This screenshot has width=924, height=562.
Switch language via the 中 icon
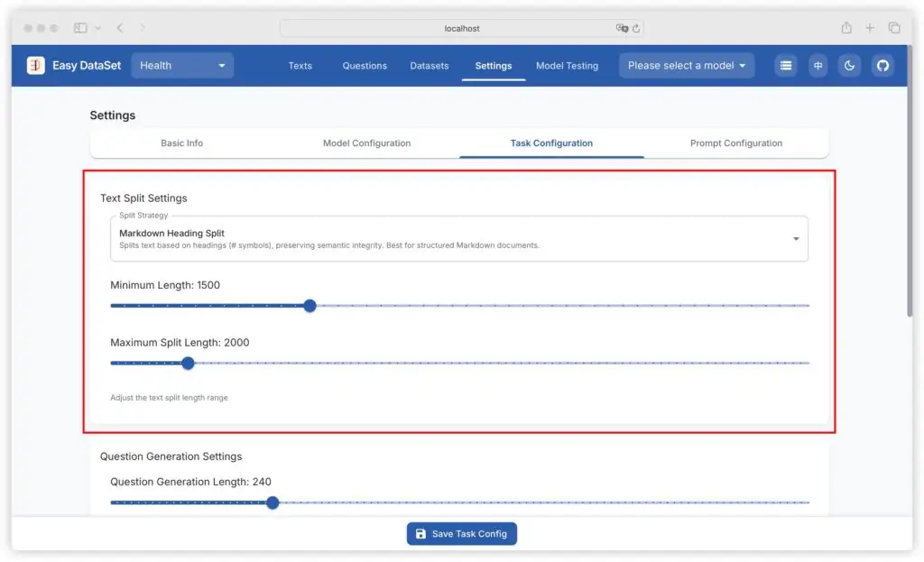(x=818, y=65)
